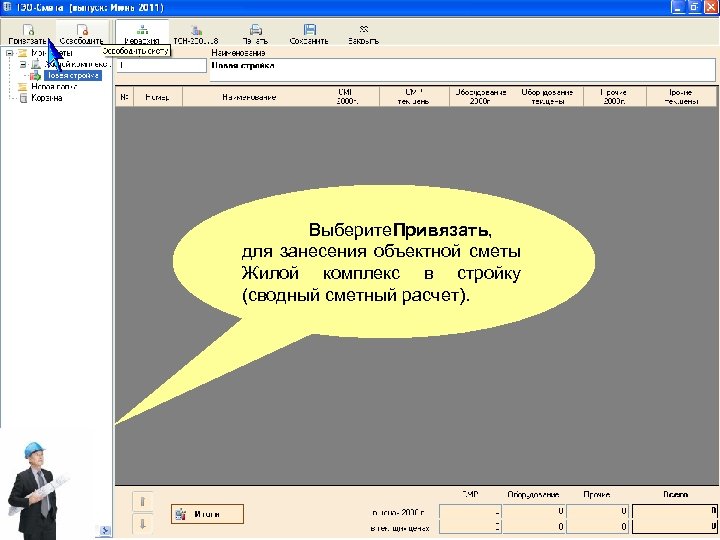Click the Прочие total in 2000 prices
This screenshot has height=540, width=720.
598,511
